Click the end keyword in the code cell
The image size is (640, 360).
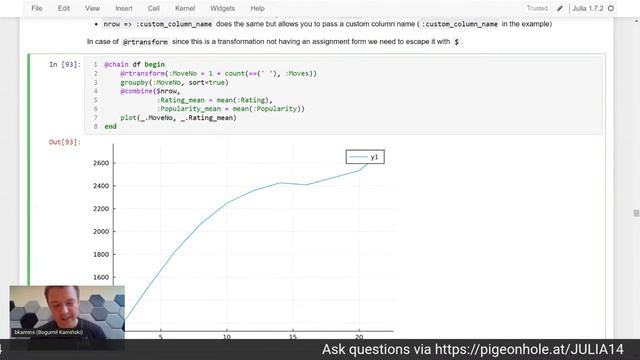coord(110,127)
